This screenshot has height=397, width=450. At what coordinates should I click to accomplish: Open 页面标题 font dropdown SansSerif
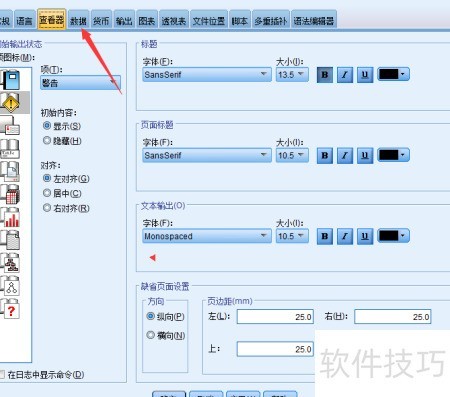pyautogui.click(x=207, y=155)
